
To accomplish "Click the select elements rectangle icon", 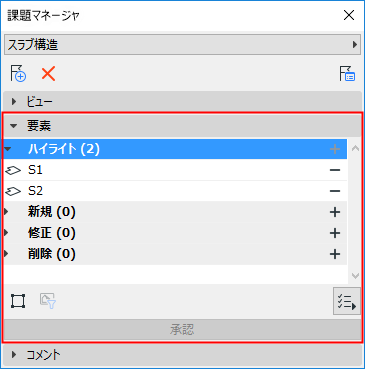I will coord(18,301).
